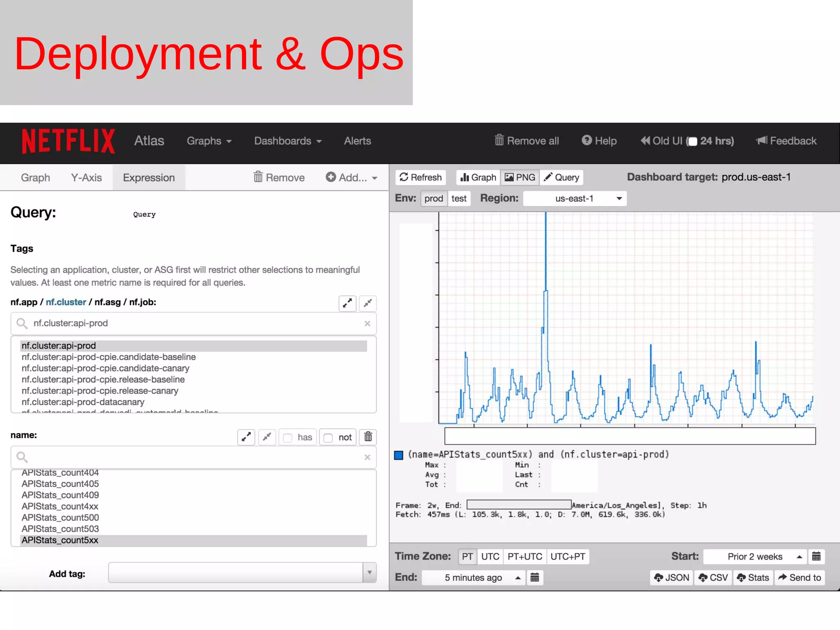This screenshot has width=840, height=630.
Task: Delete the name tag filter
Action: (x=368, y=437)
